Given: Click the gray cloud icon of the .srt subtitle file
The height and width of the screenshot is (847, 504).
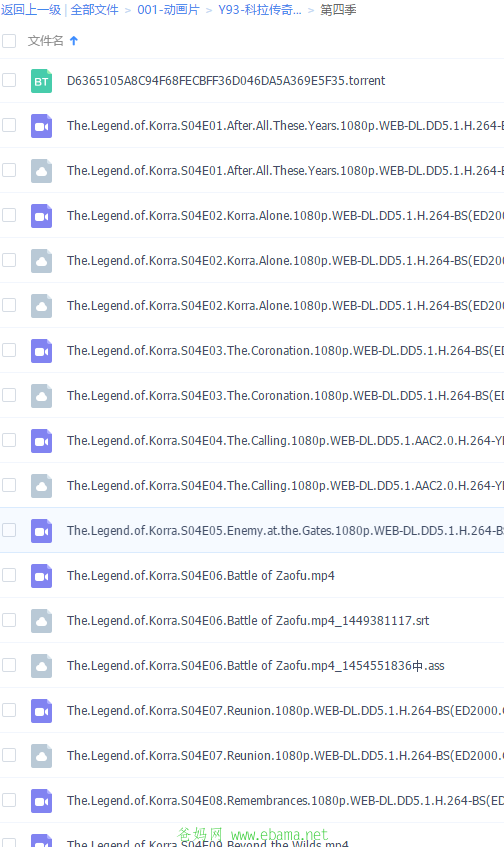Looking at the screenshot, I should 42,621.
